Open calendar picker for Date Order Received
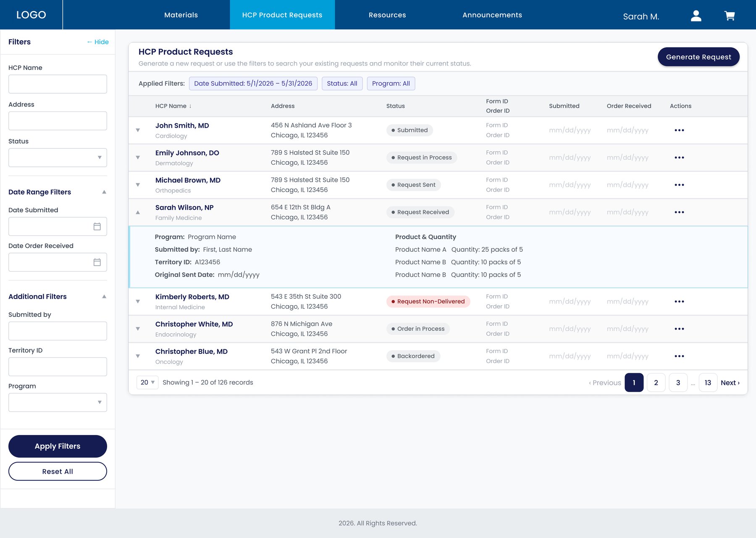Viewport: 756px width, 538px height. [x=97, y=262]
